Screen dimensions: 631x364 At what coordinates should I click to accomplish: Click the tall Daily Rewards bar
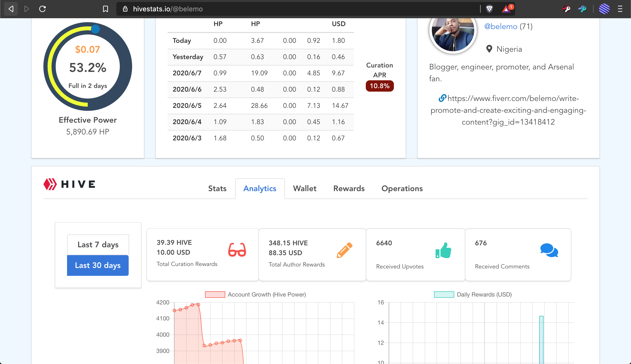click(x=541, y=340)
